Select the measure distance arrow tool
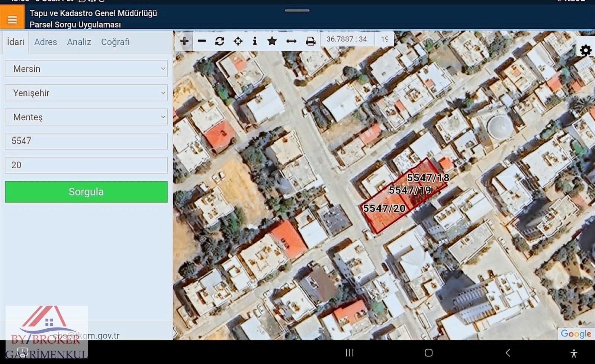Screen dimensions: 595x364 tap(291, 41)
